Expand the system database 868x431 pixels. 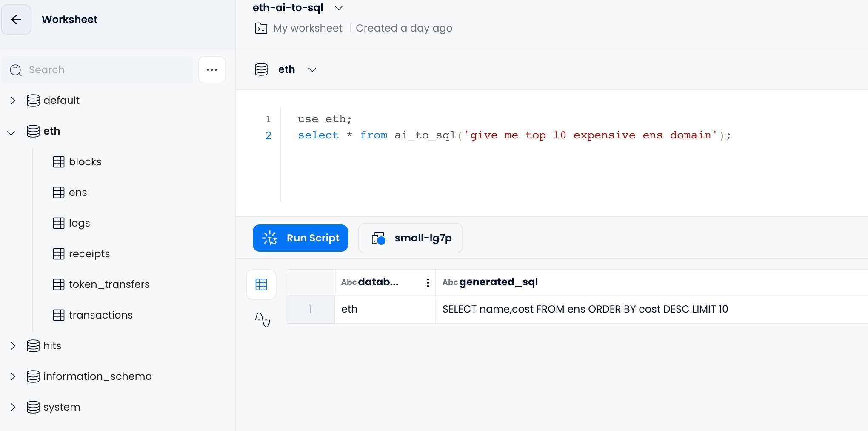point(13,407)
